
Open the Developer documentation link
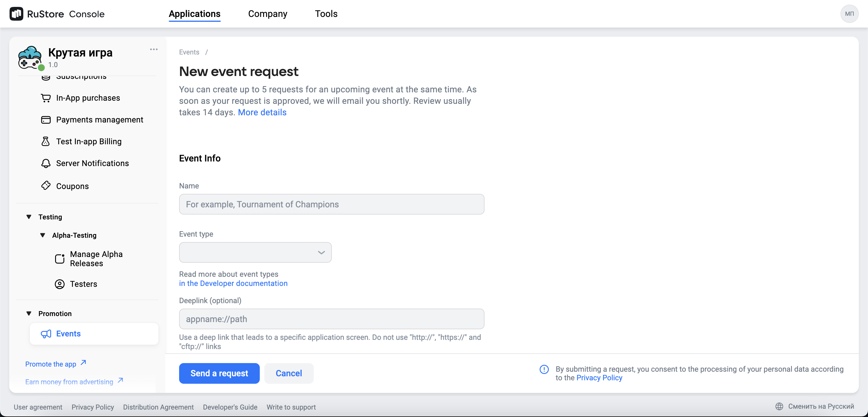pos(233,283)
